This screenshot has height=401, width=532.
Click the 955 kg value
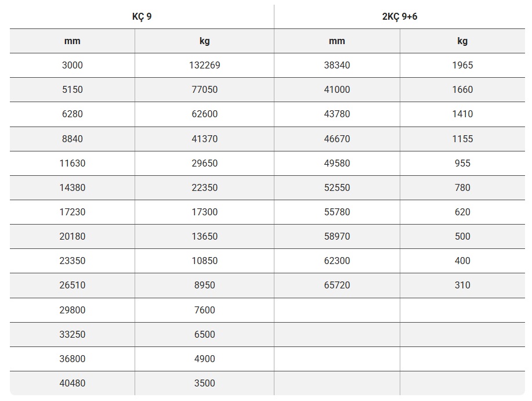coord(462,163)
